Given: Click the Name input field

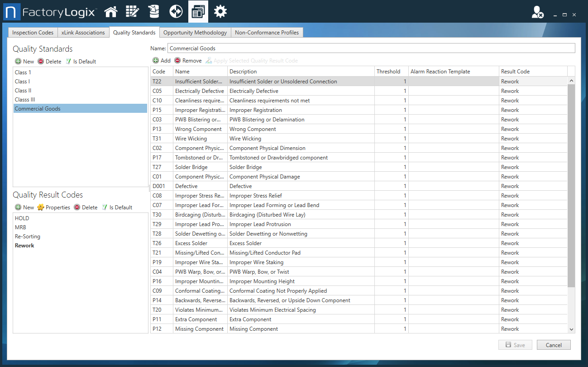Looking at the screenshot, I should 371,48.
